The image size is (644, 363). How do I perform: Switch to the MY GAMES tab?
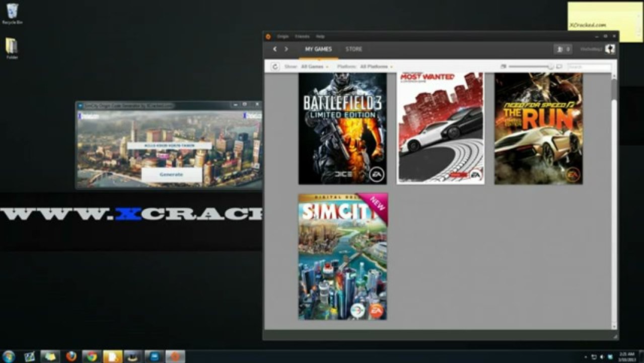point(318,49)
